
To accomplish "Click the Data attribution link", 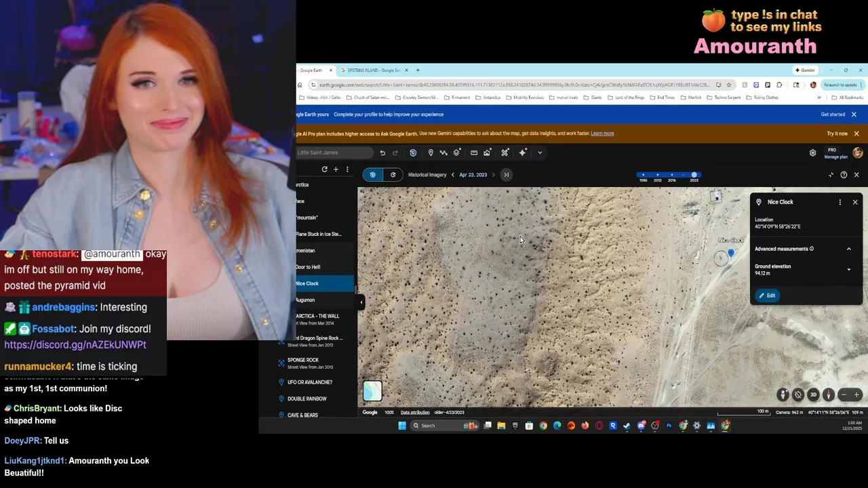I will pyautogui.click(x=414, y=412).
